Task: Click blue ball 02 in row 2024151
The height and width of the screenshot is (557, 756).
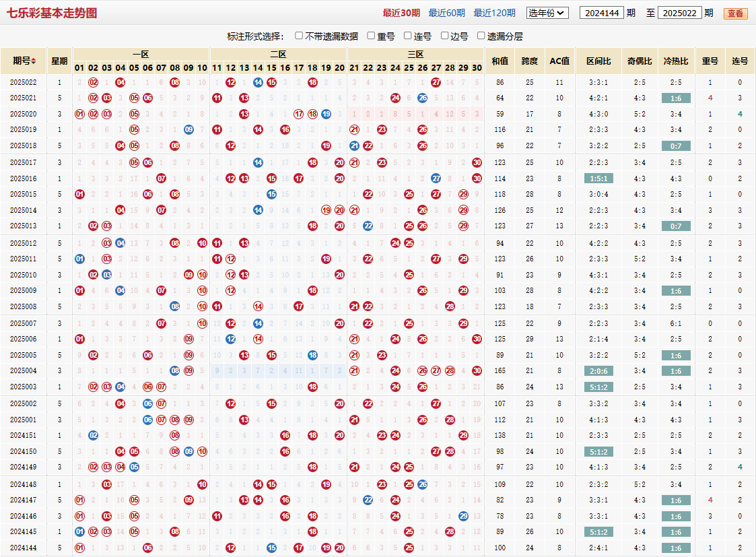Action: click(93, 436)
